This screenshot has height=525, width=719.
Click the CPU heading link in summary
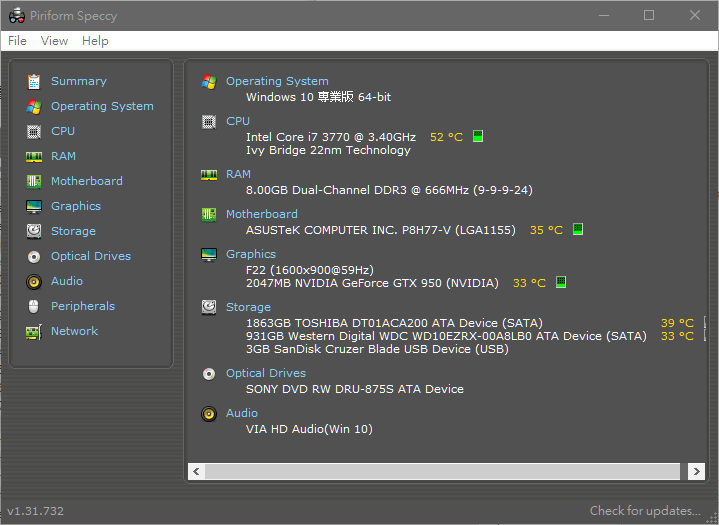tap(238, 121)
